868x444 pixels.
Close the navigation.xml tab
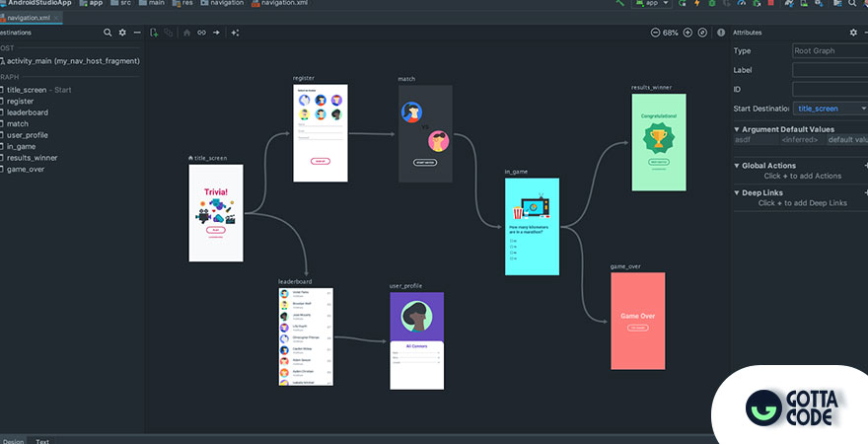[x=56, y=18]
